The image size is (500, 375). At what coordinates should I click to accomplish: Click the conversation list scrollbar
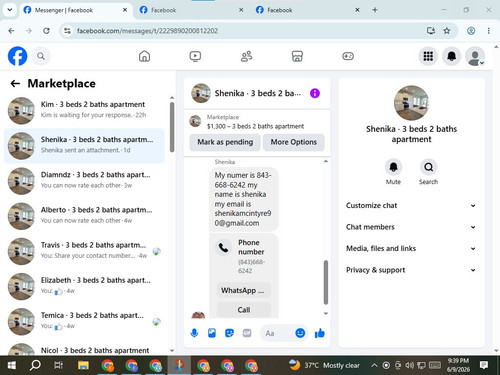(x=172, y=127)
